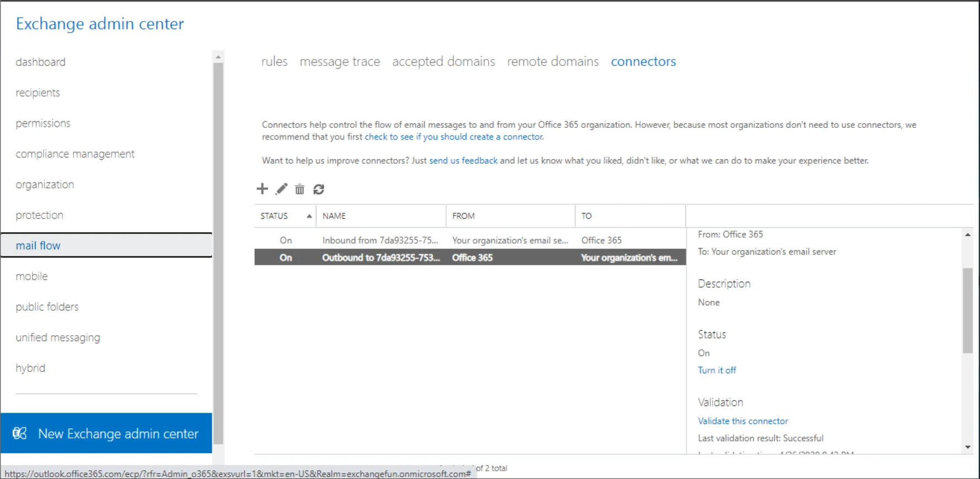
Task: Open recipients in left navigation
Action: click(x=38, y=93)
